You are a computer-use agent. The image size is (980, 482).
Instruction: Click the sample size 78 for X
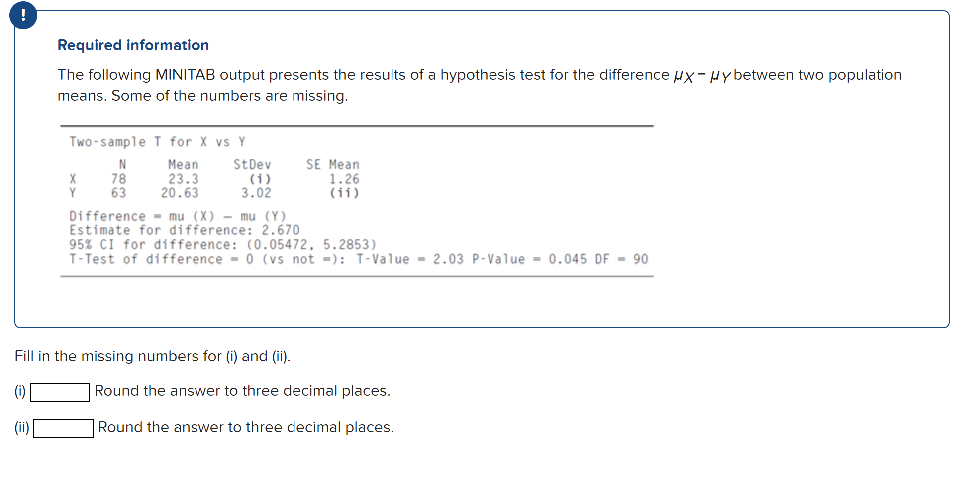pos(118,179)
